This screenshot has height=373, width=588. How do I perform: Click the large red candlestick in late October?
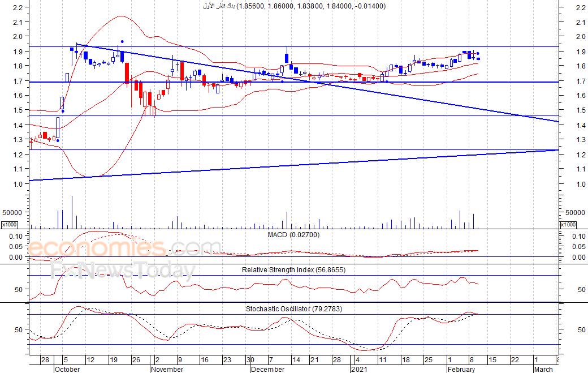click(127, 74)
